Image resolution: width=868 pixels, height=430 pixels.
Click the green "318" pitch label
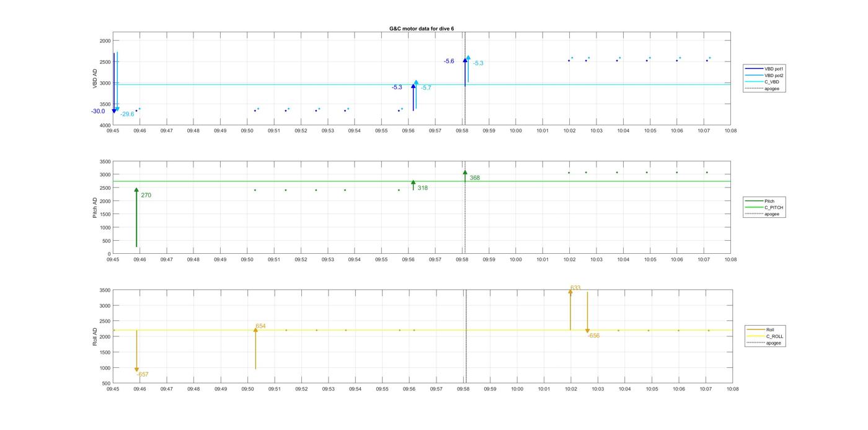tap(422, 188)
